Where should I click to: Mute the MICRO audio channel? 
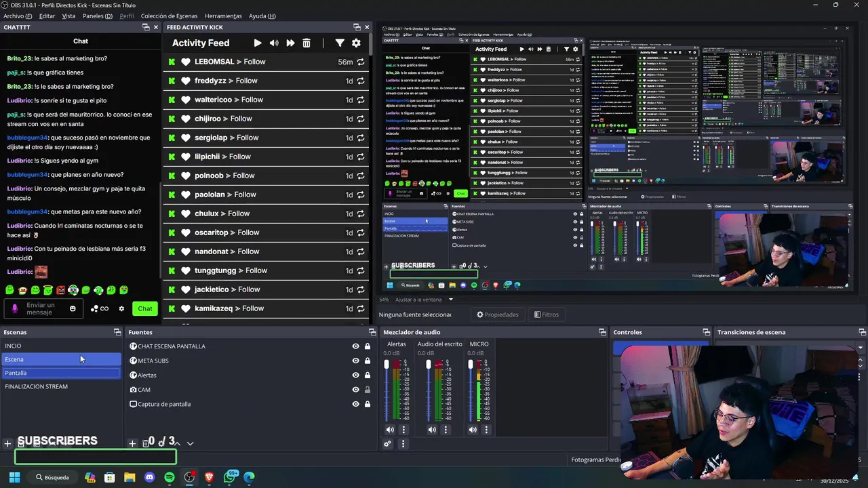click(473, 430)
